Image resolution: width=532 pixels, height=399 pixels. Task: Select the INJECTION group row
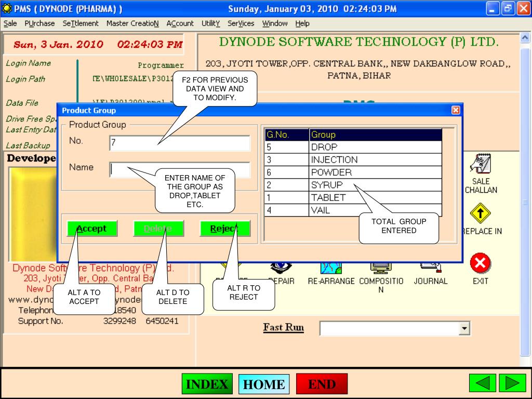point(353,159)
